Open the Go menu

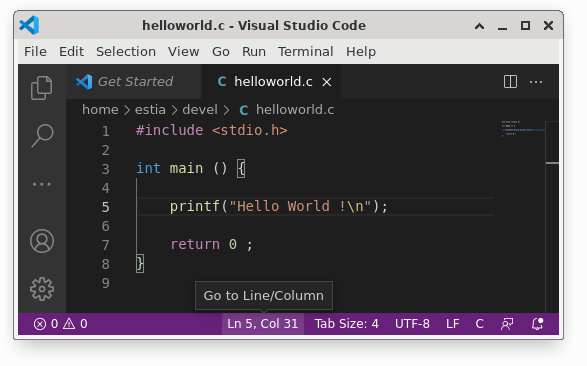pos(221,51)
